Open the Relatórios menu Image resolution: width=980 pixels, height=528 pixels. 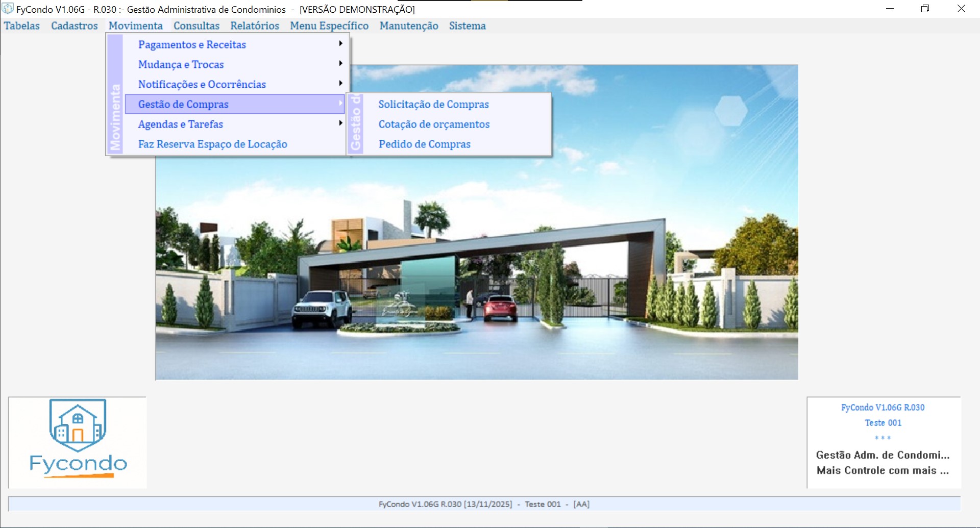254,26
